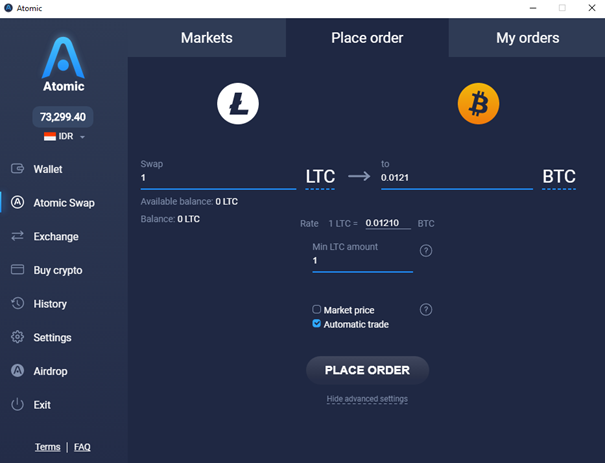Click the Min LTC amount field
The image size is (605, 463).
(x=363, y=261)
